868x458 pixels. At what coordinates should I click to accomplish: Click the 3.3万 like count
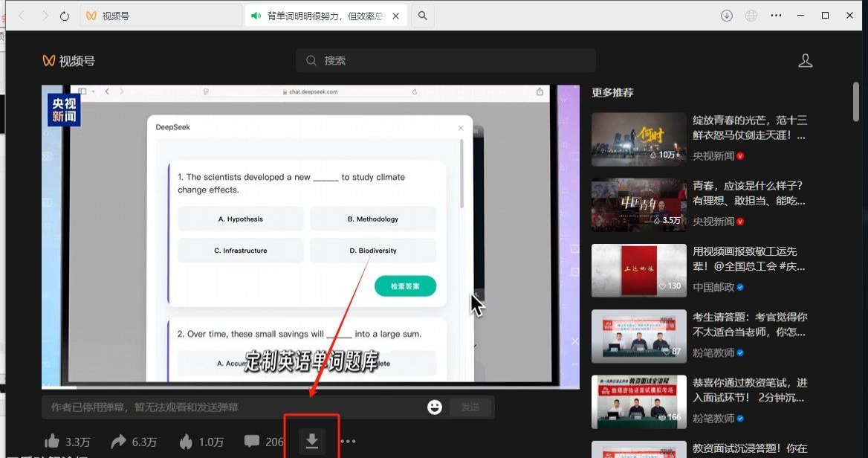click(x=77, y=442)
